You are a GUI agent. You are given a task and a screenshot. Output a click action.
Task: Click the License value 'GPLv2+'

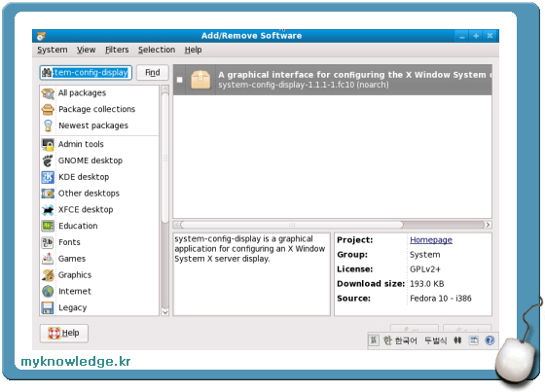click(425, 269)
